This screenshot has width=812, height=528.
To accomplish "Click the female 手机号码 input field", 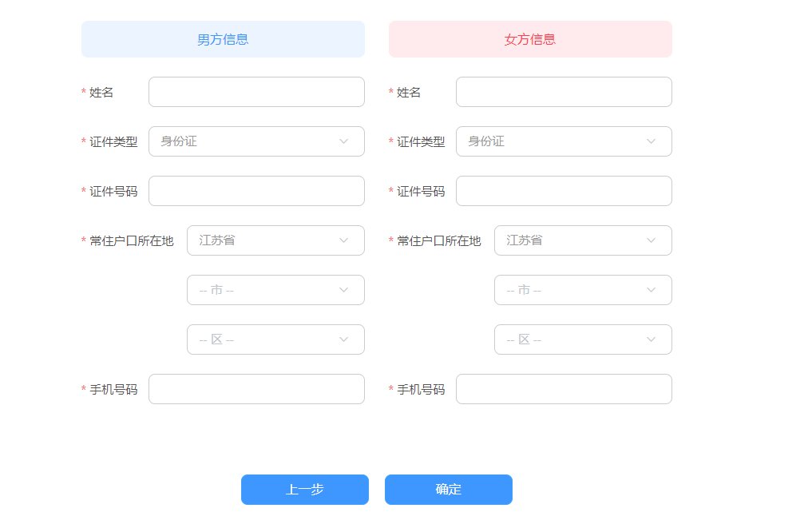I will click(x=564, y=389).
